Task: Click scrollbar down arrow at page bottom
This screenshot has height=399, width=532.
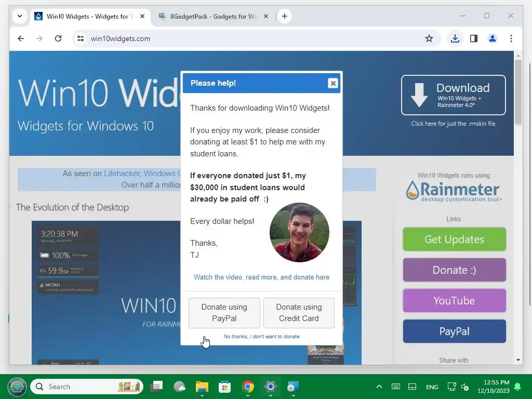Action: pyautogui.click(x=518, y=360)
